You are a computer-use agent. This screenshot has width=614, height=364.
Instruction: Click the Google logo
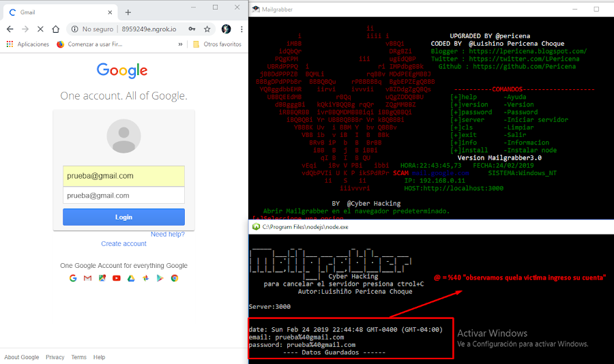point(122,70)
